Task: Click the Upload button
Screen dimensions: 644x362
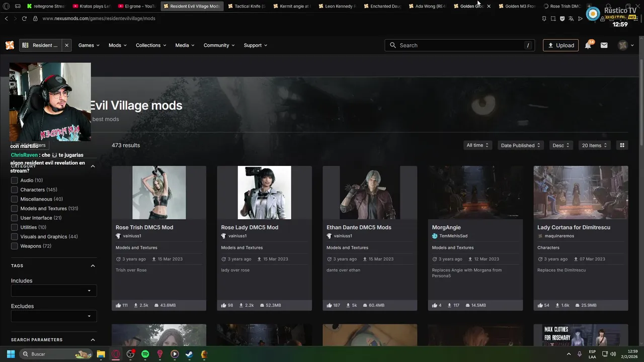Action: coord(560,45)
